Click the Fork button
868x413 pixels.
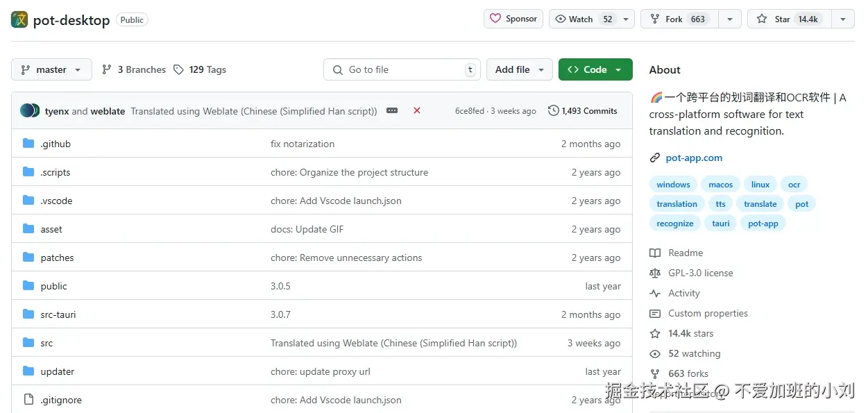pos(679,19)
